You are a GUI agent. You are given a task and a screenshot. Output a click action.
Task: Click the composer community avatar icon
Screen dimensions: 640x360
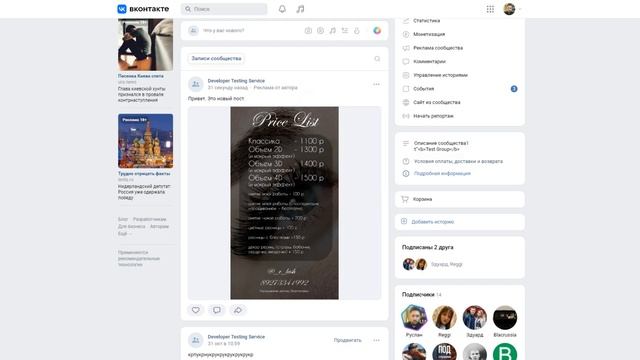point(193,31)
